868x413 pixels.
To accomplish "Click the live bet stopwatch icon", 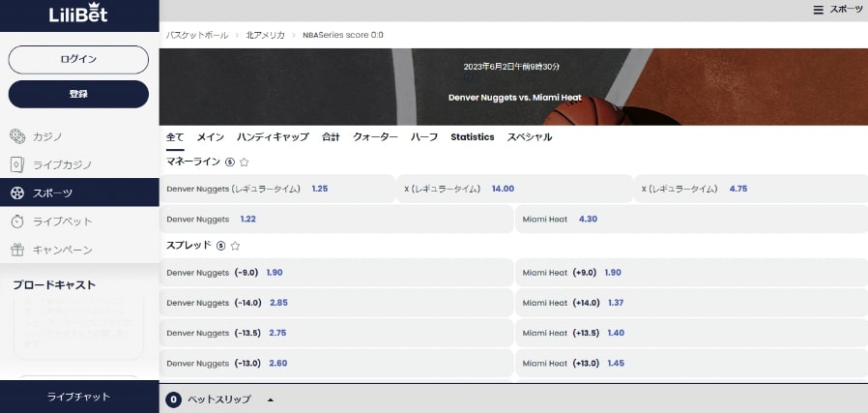I will (17, 221).
